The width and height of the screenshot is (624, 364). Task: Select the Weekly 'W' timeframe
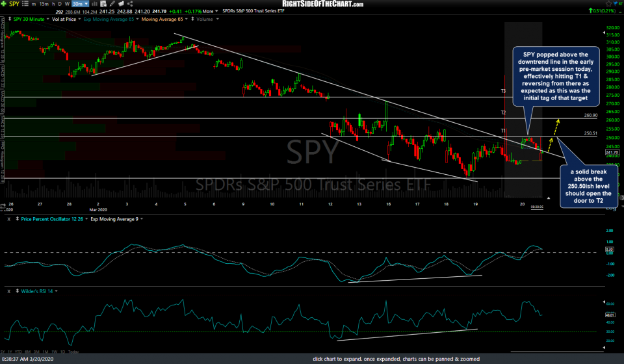pyautogui.click(x=67, y=4)
